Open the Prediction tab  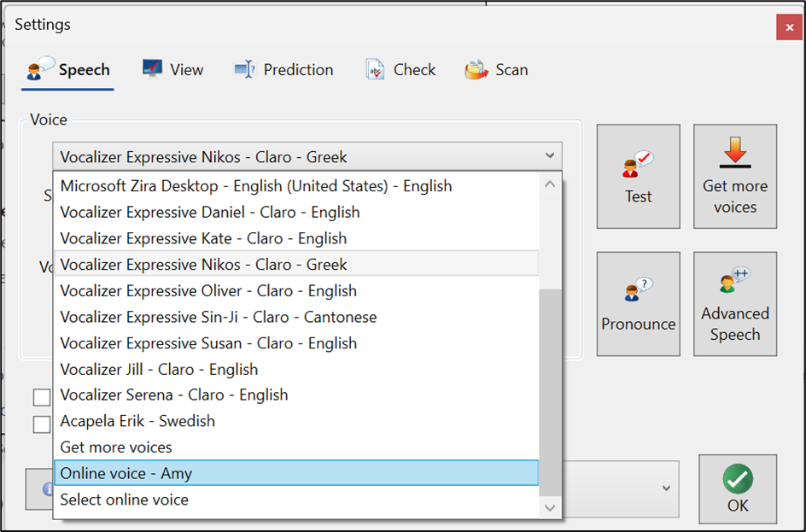pos(283,70)
